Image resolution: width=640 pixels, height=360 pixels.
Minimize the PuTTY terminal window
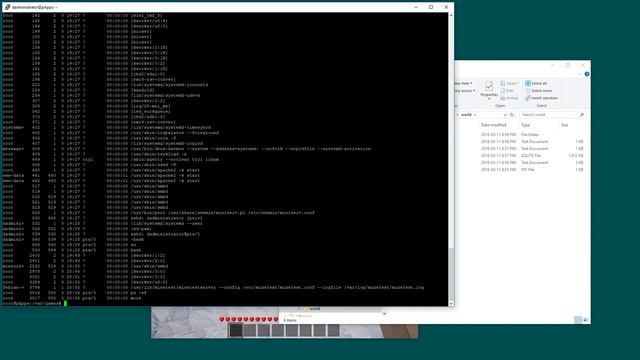click(x=416, y=7)
